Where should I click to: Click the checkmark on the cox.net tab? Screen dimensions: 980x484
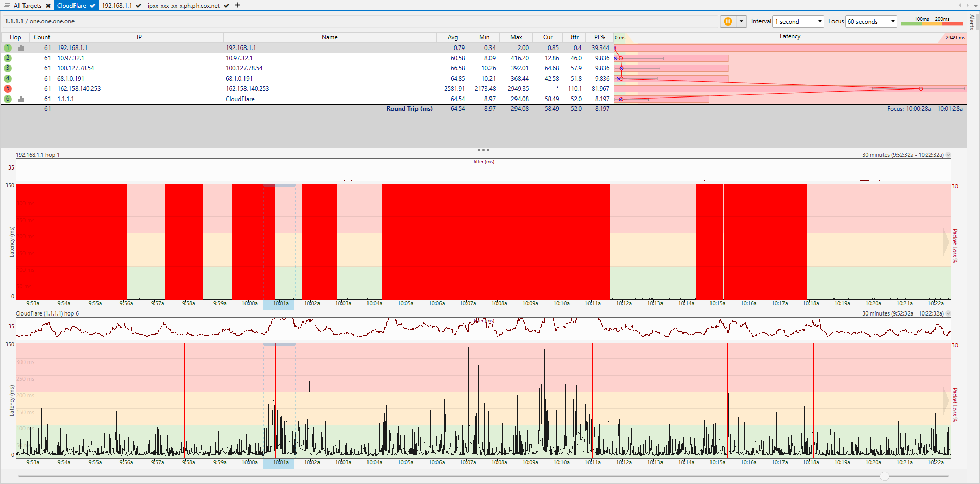coord(226,6)
